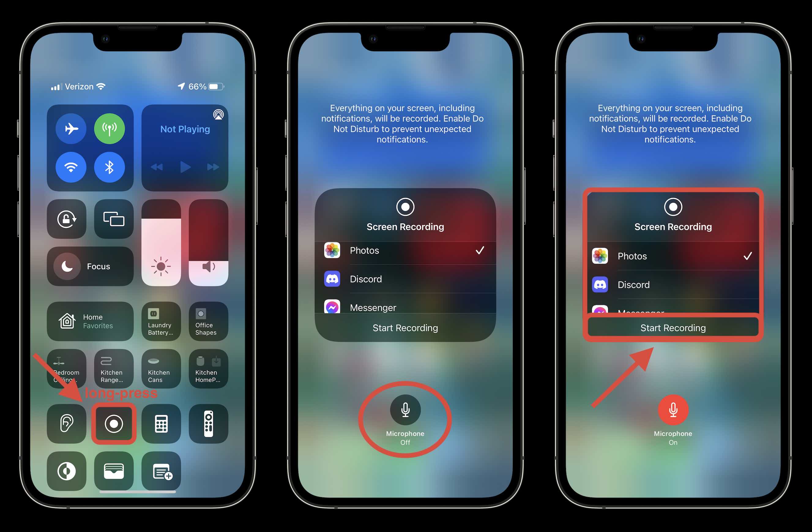Image resolution: width=812 pixels, height=532 pixels.
Task: Long-press the Screen Recording icon
Action: [x=114, y=423]
